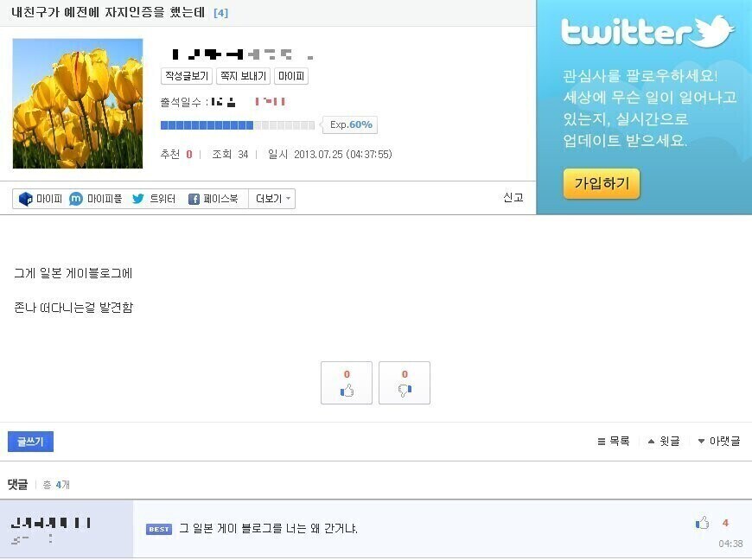Downvote the post with the thumbs-down button
The height and width of the screenshot is (560, 752).
[x=405, y=383]
